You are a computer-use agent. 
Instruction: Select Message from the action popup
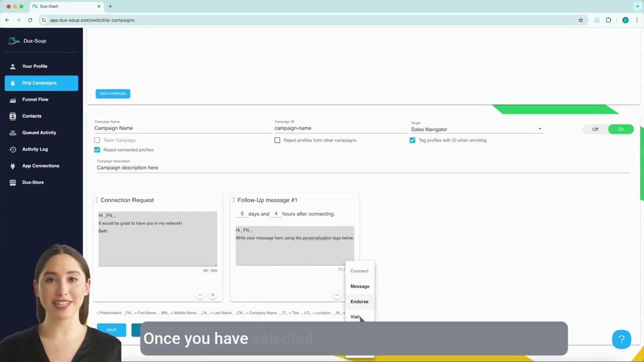point(360,287)
